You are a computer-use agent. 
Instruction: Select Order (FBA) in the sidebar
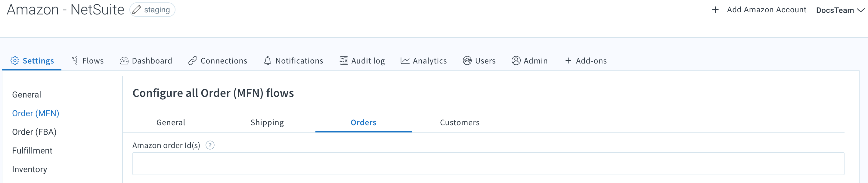(x=34, y=132)
